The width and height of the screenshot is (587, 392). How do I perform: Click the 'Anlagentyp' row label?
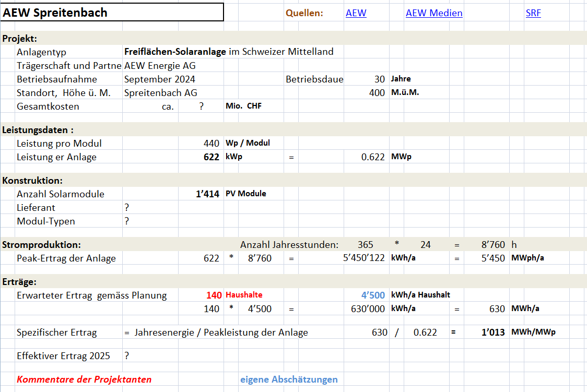tap(41, 52)
